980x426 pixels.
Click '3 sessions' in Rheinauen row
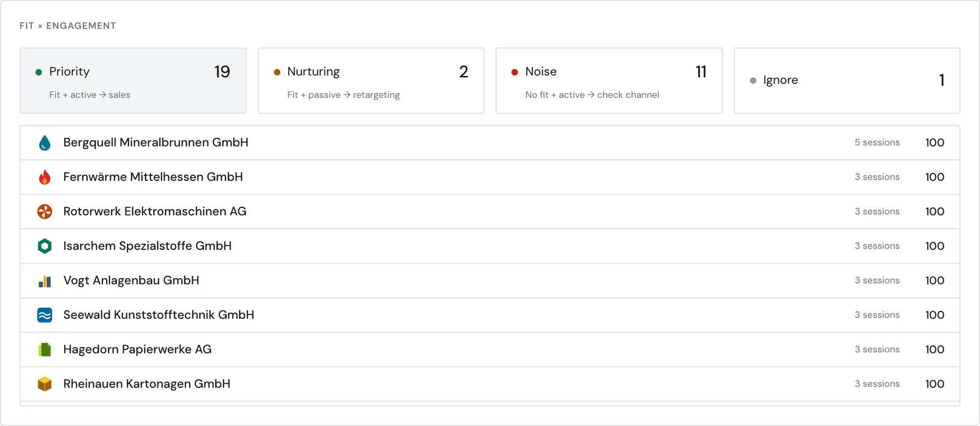coord(877,384)
